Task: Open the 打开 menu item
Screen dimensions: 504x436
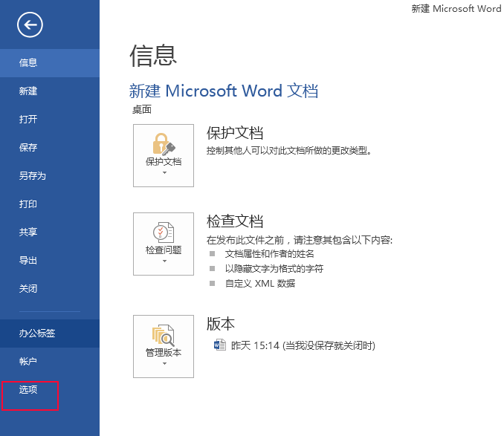Action: point(50,120)
